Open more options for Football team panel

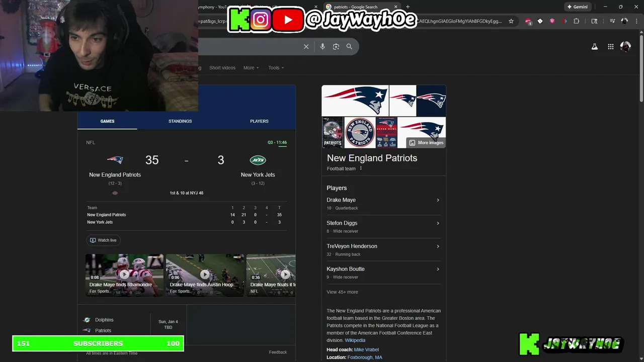tap(361, 168)
